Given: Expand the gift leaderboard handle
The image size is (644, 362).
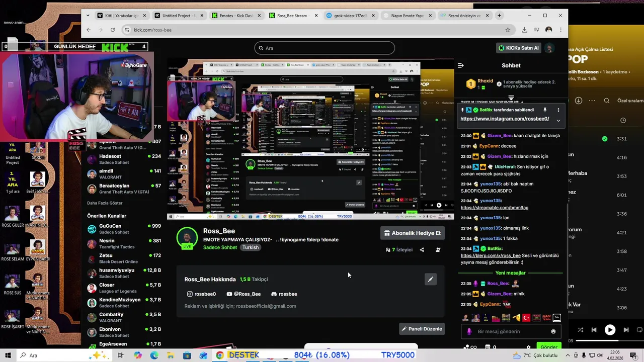Looking at the screenshot, I should (511, 98).
